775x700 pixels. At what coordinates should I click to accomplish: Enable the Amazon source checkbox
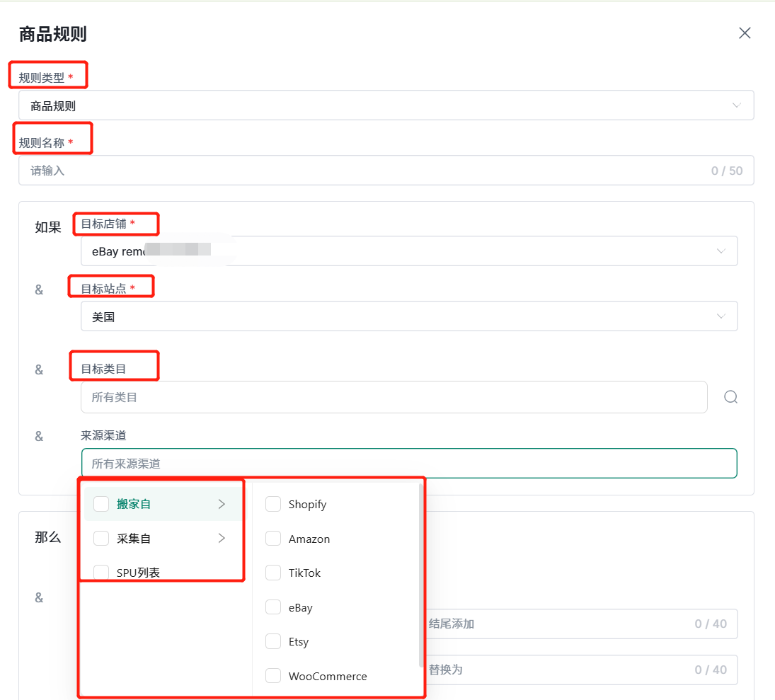pos(273,539)
